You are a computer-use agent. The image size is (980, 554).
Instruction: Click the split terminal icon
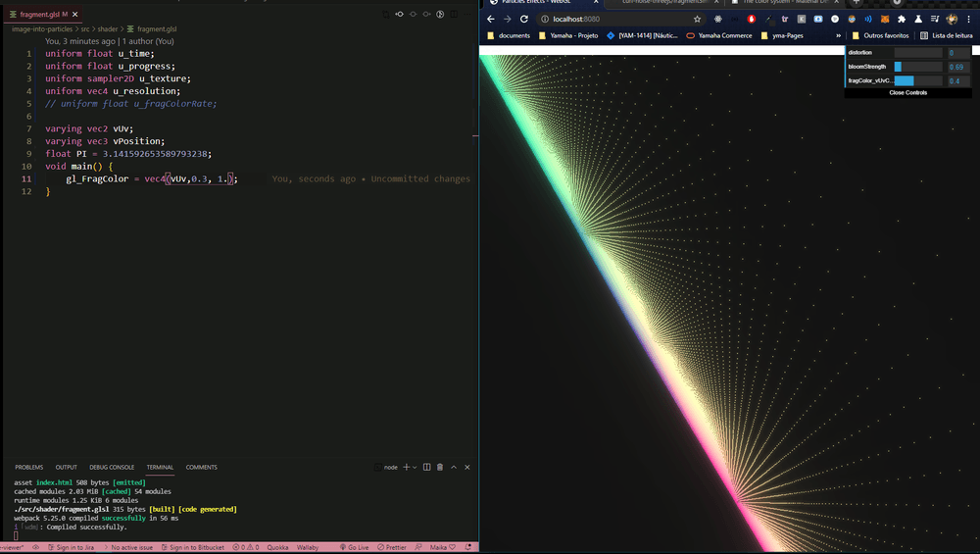tap(427, 467)
